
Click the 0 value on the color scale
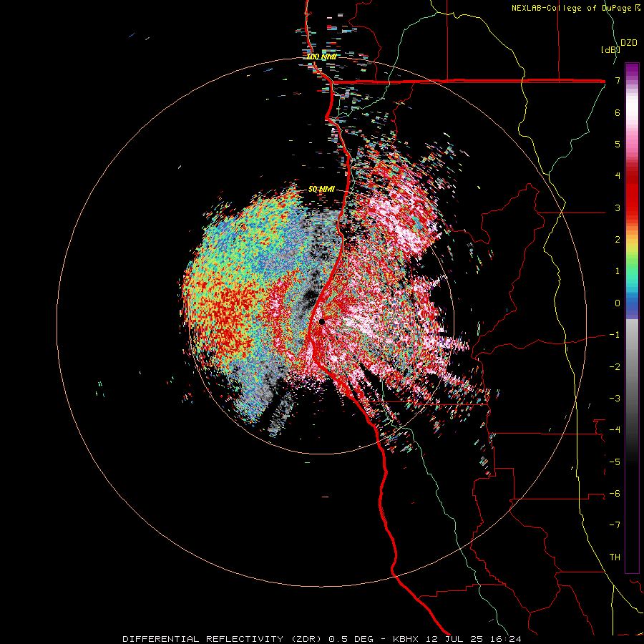[618, 303]
